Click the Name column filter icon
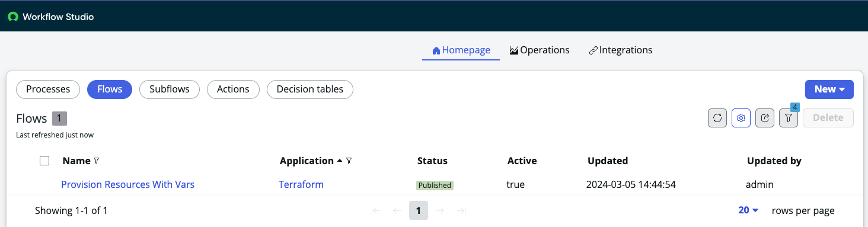Image resolution: width=868 pixels, height=227 pixels. pos(97,161)
